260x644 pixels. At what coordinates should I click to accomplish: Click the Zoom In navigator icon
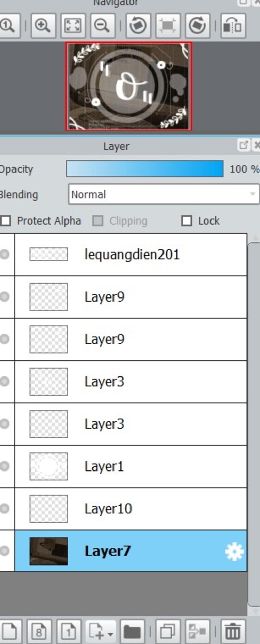[x=43, y=26]
